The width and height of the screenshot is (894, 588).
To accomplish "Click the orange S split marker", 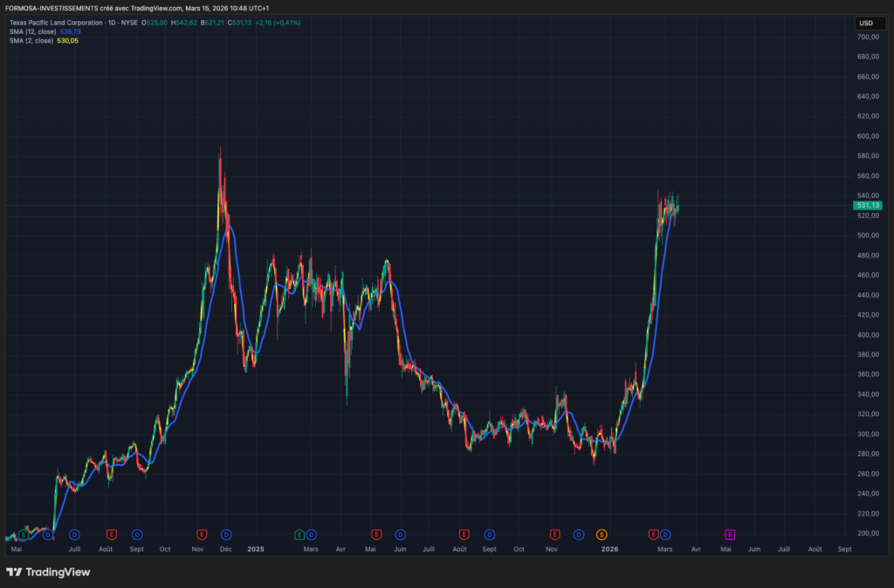I will (602, 534).
